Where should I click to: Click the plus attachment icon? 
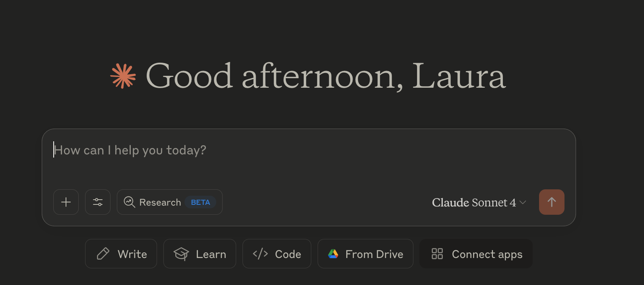click(66, 202)
